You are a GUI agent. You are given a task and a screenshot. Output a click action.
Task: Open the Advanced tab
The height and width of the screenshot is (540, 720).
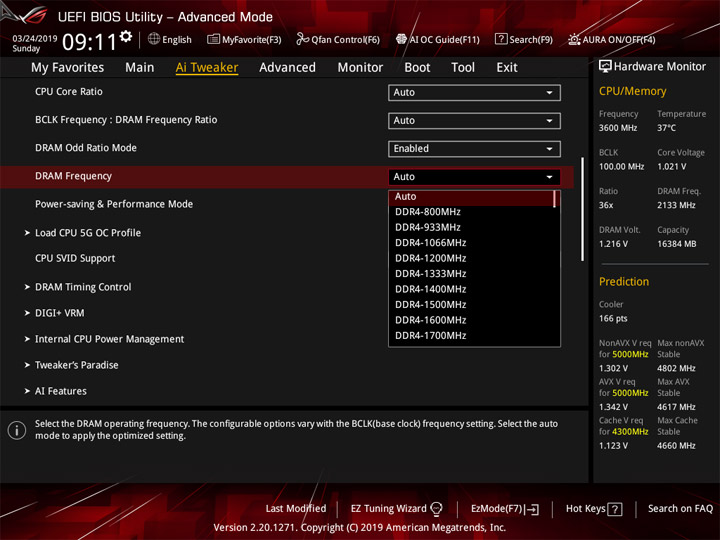[287, 68]
